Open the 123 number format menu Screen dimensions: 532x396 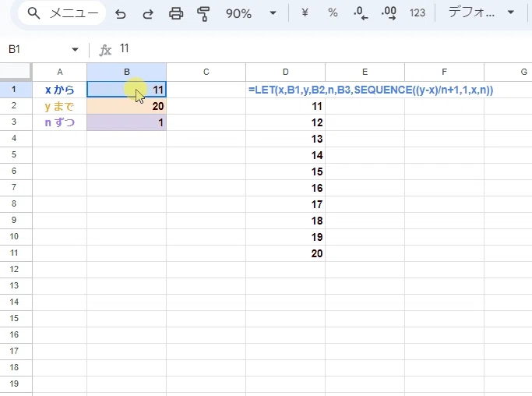tap(417, 13)
